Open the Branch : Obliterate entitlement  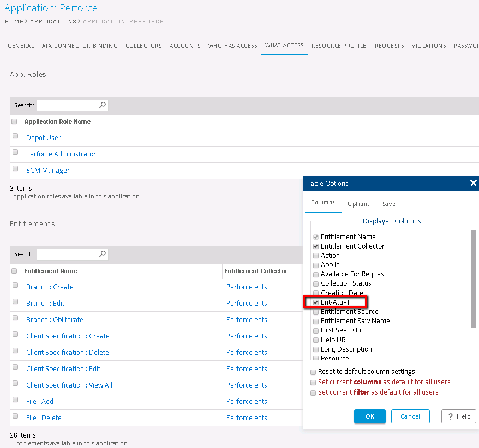pyautogui.click(x=55, y=320)
